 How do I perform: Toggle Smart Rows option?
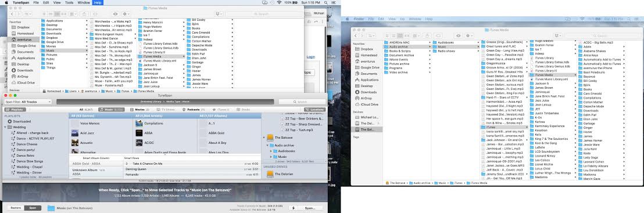(x=132, y=158)
